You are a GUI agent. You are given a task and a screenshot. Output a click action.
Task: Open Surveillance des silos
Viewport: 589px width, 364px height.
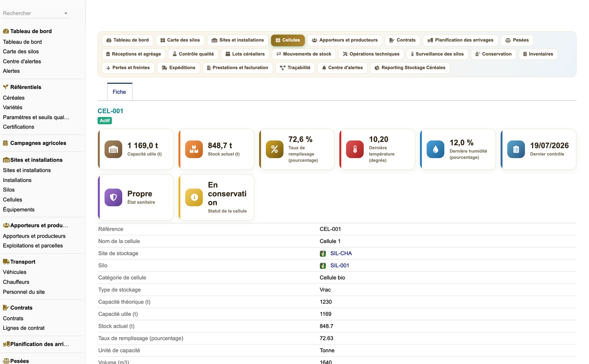[437, 54]
